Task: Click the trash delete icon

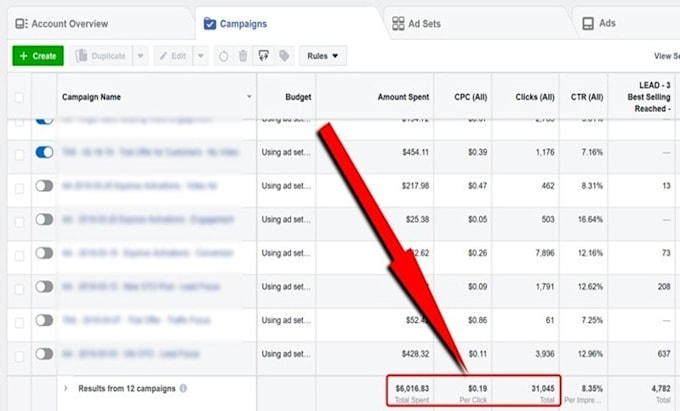Action: coord(243,56)
